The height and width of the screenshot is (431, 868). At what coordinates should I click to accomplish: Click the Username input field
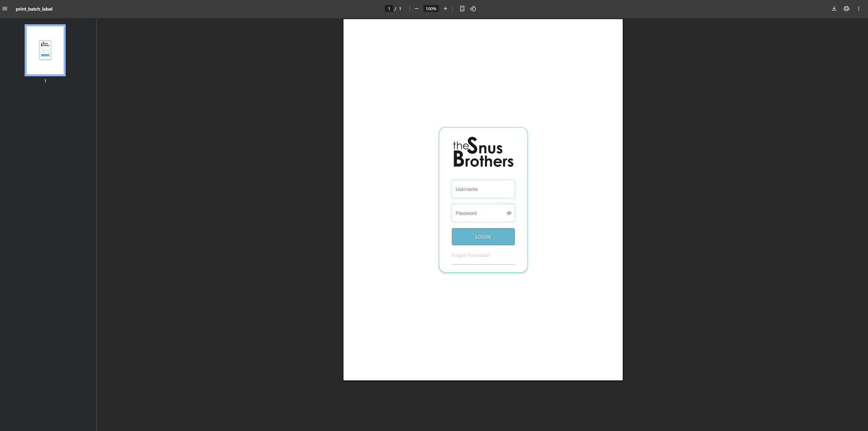point(483,189)
